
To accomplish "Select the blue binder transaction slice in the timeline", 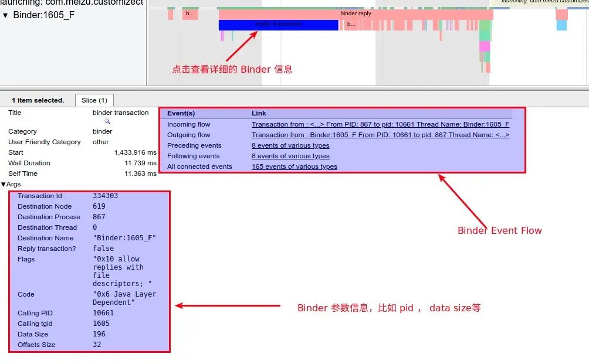I will (278, 25).
